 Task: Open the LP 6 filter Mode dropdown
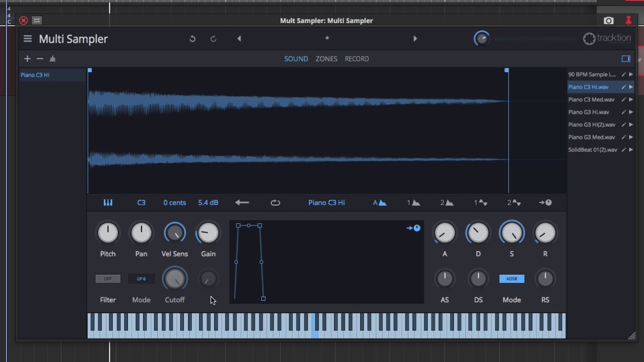pyautogui.click(x=141, y=279)
